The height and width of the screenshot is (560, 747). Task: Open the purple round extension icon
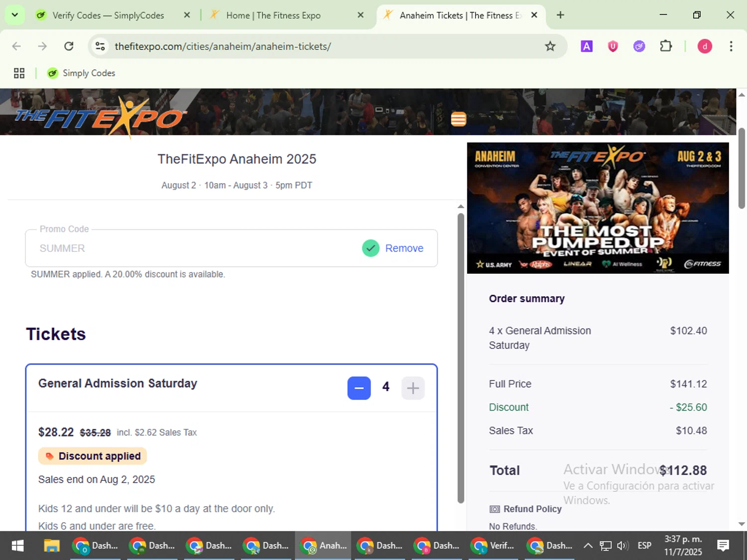pyautogui.click(x=639, y=46)
